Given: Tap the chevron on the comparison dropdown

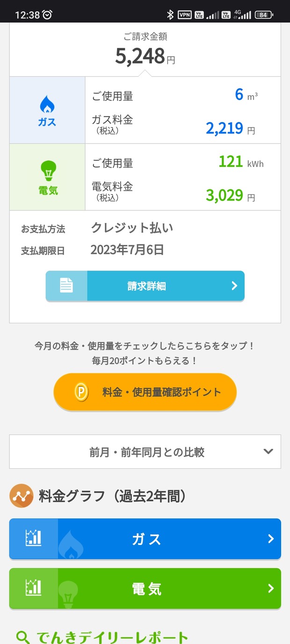Looking at the screenshot, I should 268,451.
